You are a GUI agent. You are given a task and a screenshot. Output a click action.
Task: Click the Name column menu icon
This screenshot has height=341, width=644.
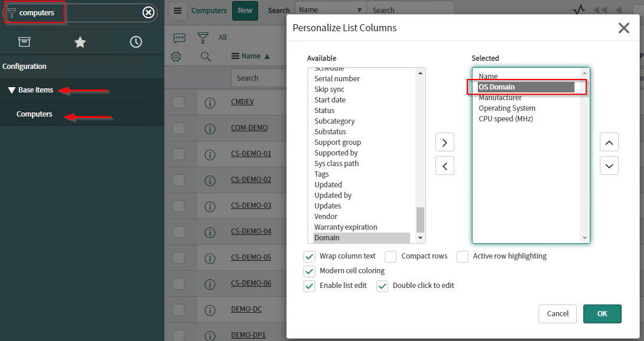(x=235, y=56)
